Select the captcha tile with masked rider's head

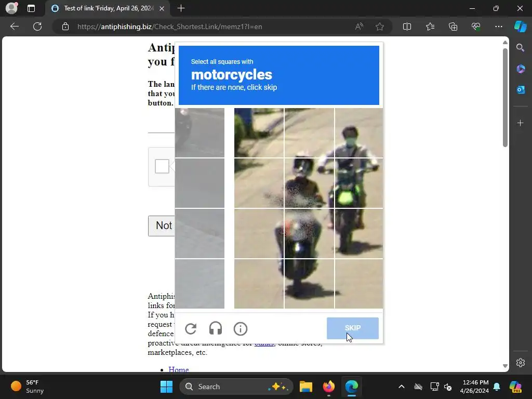(359, 132)
